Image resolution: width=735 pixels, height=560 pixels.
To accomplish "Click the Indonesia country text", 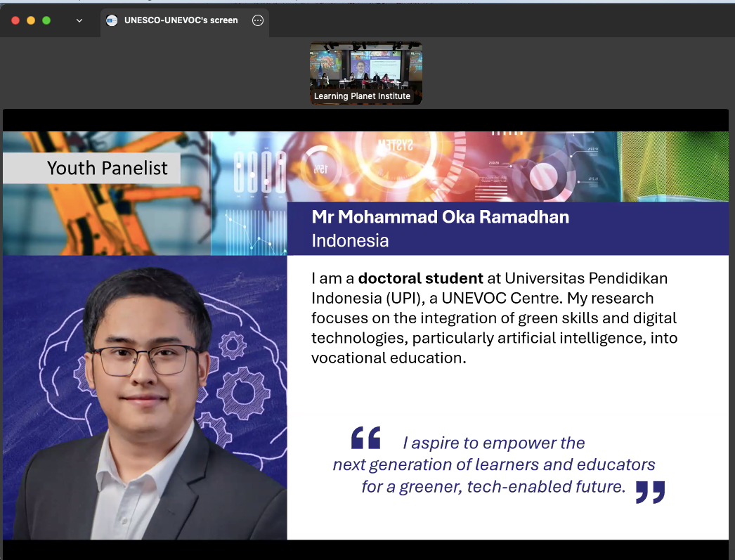I will coord(350,240).
